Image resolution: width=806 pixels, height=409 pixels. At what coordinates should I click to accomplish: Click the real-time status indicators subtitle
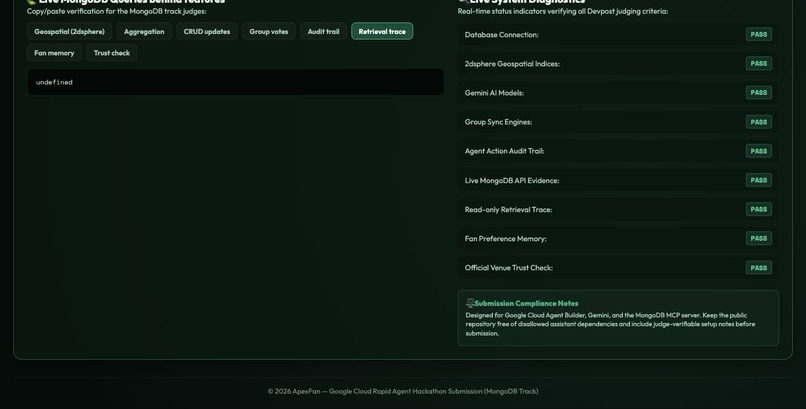563,11
